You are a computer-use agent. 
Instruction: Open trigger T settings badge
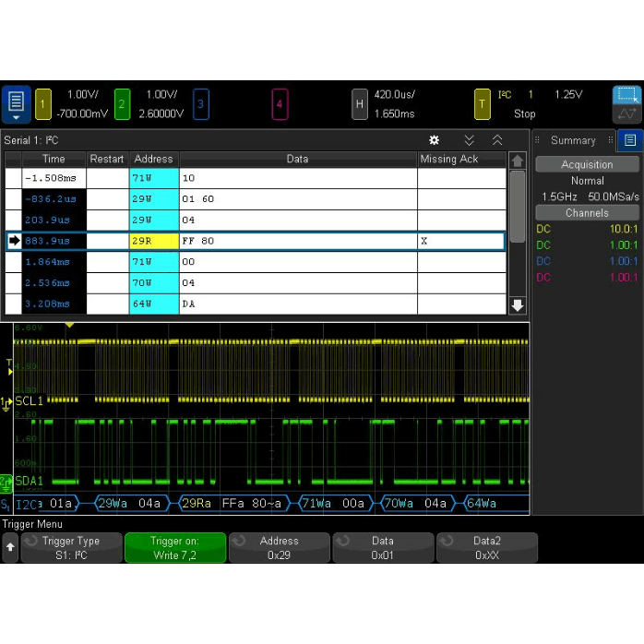pyautogui.click(x=482, y=104)
